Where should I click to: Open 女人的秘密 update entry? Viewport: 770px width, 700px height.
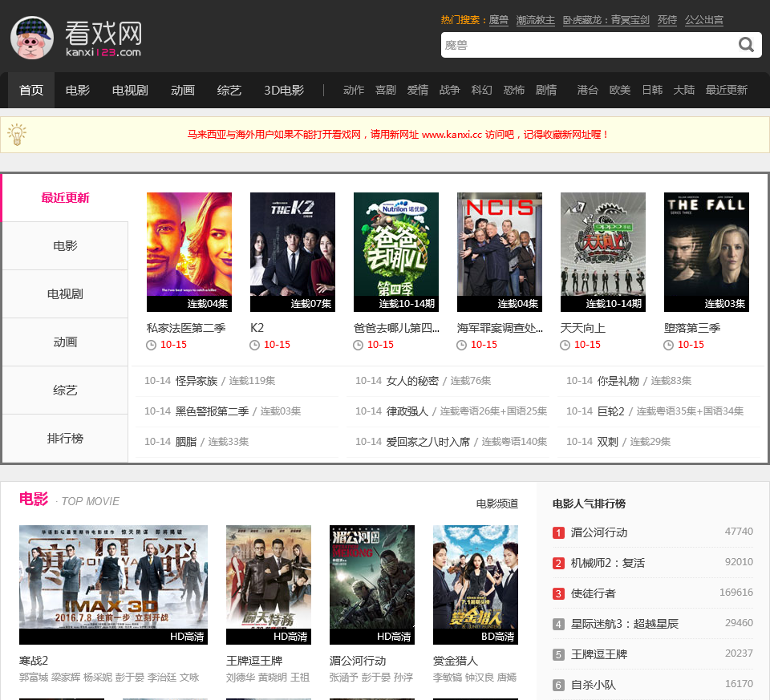pos(412,381)
